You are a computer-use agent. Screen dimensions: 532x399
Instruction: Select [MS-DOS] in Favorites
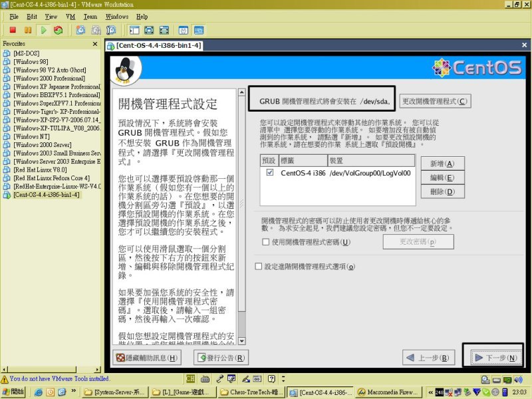[x=26, y=54]
